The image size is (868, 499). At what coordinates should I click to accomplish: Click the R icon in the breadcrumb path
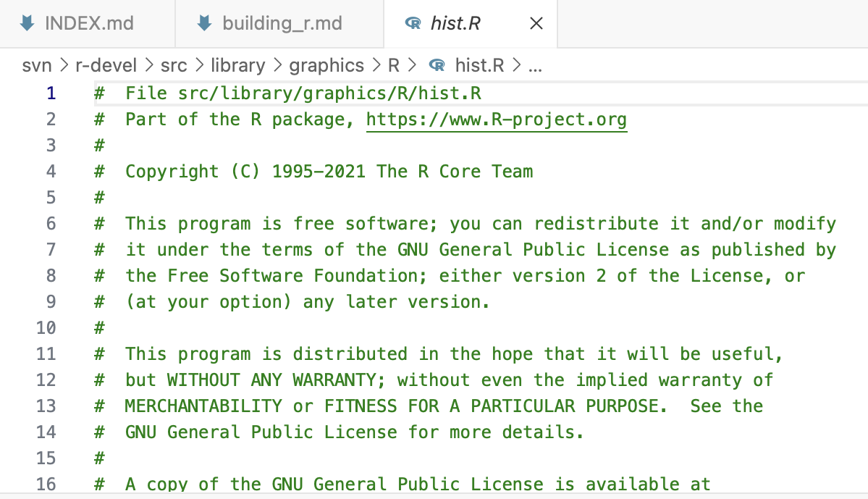point(437,66)
